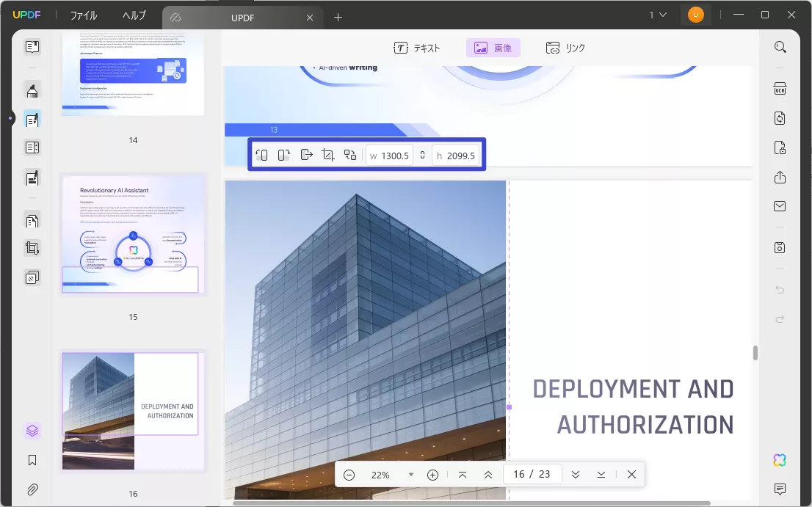This screenshot has width=812, height=507.
Task: Open the Prepare Form tool in sidebar
Action: (32, 147)
